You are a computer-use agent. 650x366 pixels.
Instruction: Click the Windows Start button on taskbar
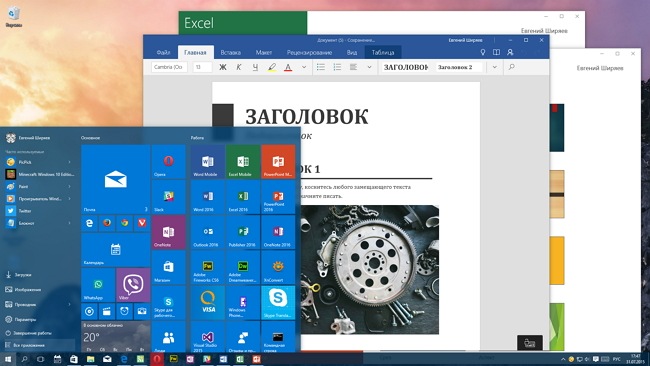tap(8, 359)
